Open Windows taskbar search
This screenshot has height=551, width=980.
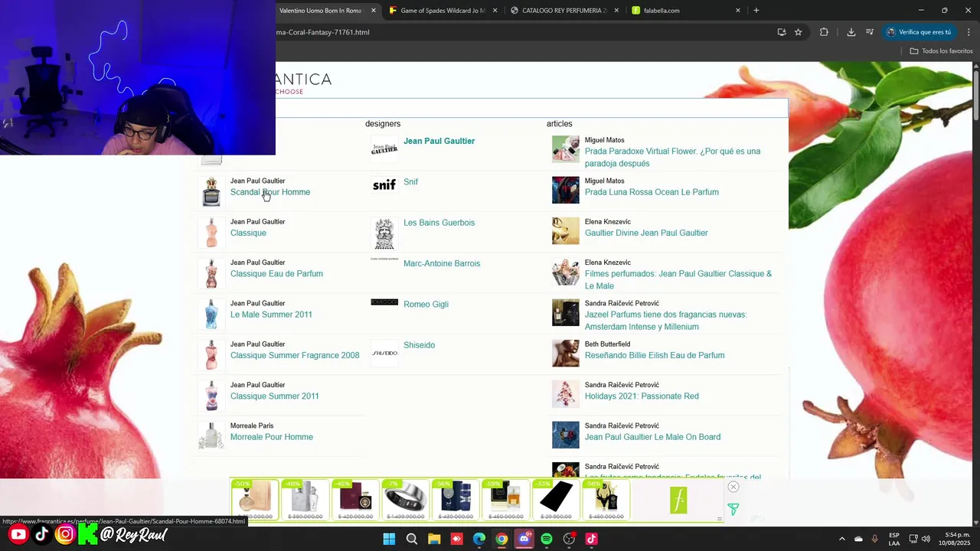412,539
